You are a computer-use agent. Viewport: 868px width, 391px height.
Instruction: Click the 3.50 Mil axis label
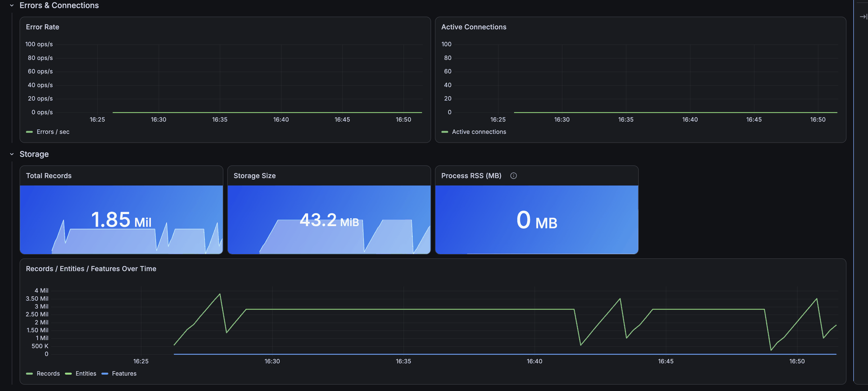[37, 299]
